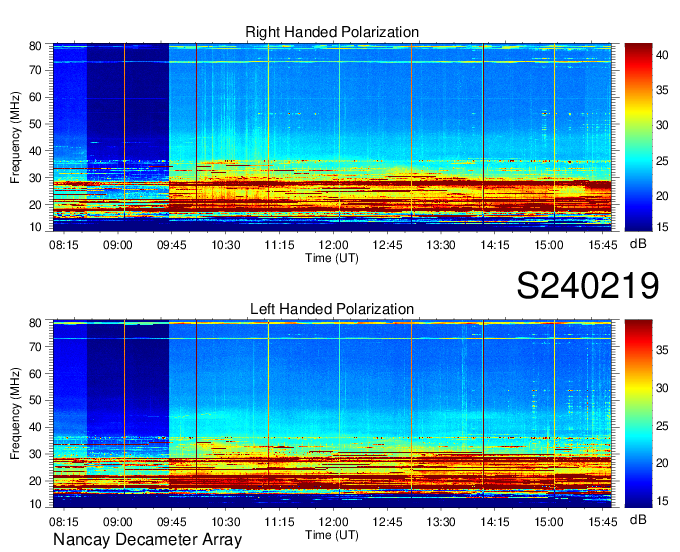Click the right-handed polarization color scale bar
680x552 pixels.
pos(638,137)
